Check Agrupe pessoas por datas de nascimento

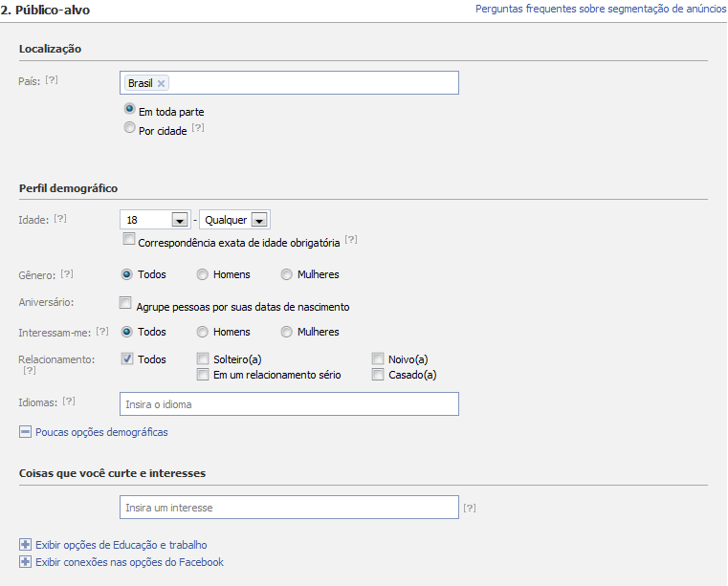tap(125, 304)
